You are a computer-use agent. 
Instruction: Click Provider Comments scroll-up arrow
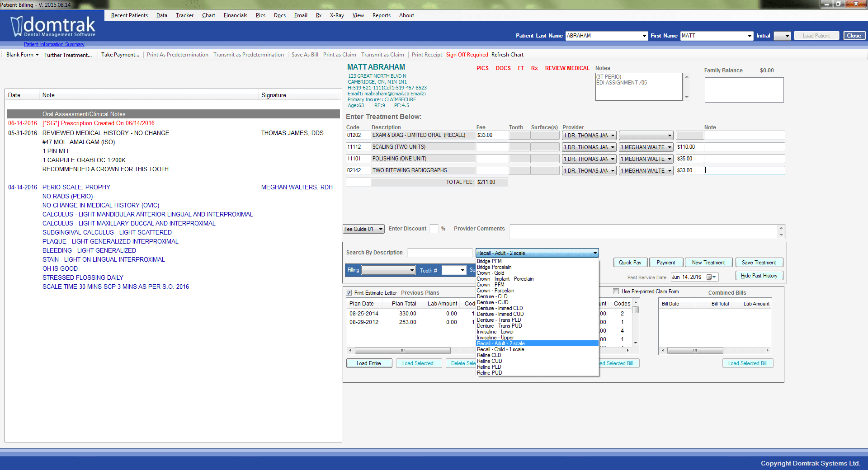pos(781,228)
